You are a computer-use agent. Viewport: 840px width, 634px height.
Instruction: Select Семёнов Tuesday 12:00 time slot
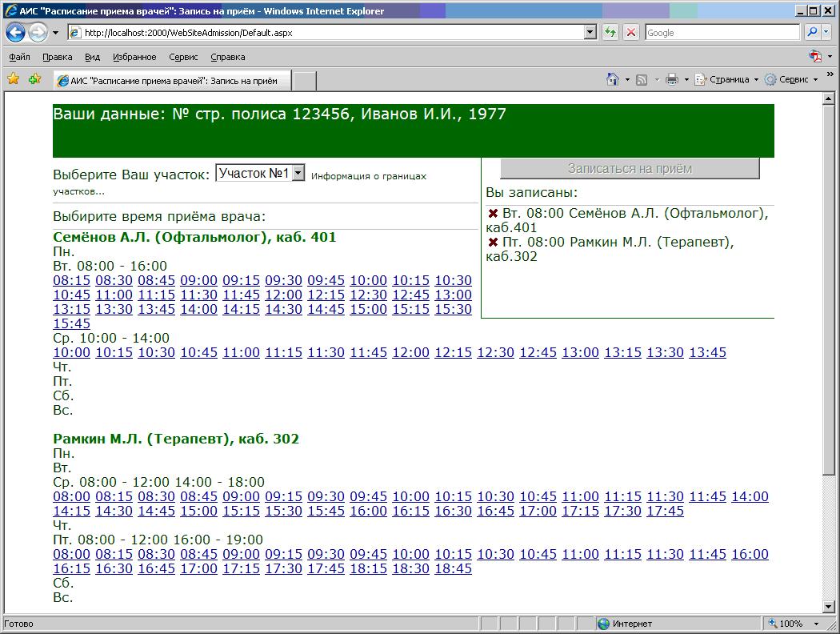click(x=283, y=295)
